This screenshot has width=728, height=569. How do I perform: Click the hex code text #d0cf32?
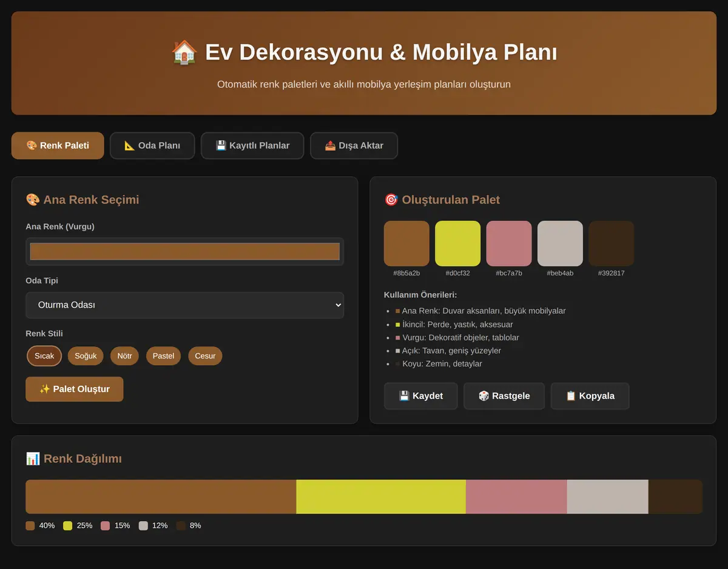click(457, 274)
